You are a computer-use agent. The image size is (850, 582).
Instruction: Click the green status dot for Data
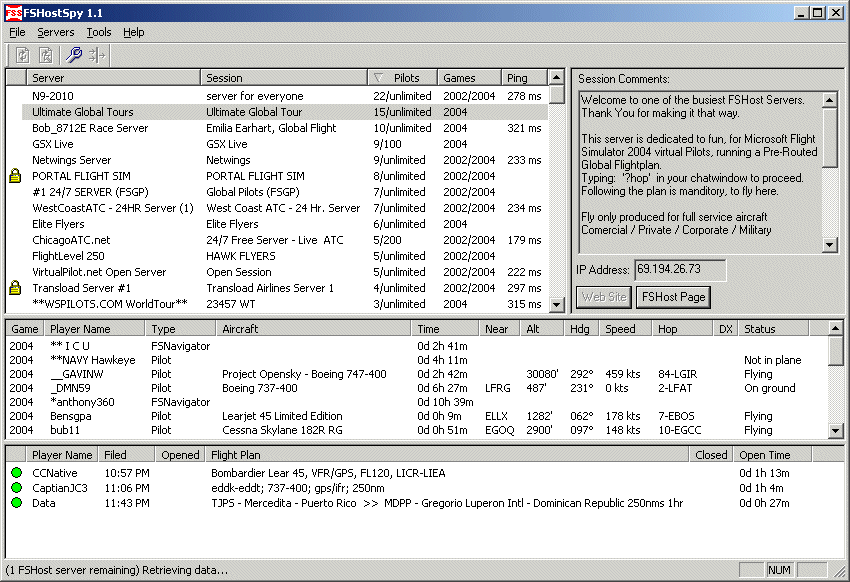click(x=17, y=503)
